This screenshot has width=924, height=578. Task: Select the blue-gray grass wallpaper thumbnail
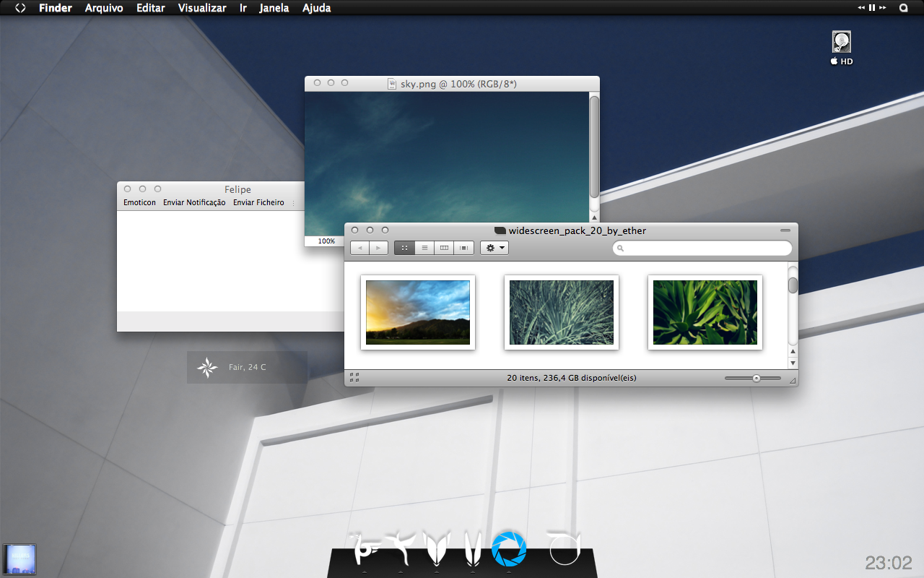[x=562, y=312]
